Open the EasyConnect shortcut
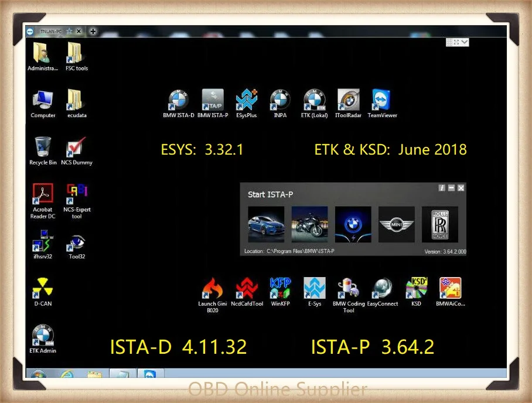The width and height of the screenshot is (532, 403). (383, 292)
